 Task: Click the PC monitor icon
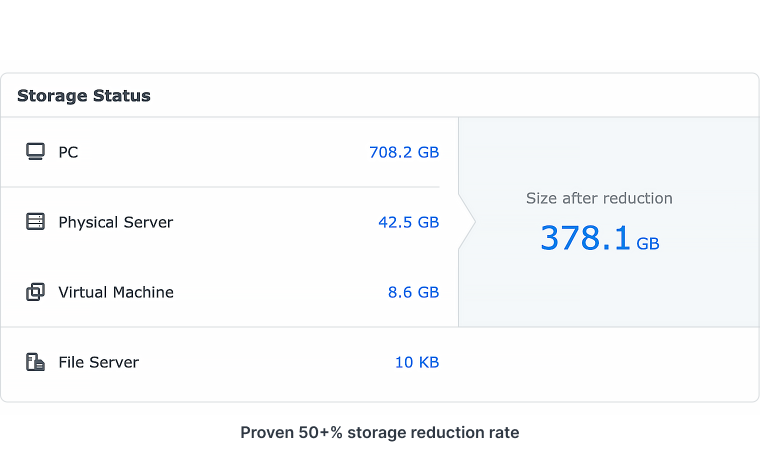tap(35, 152)
